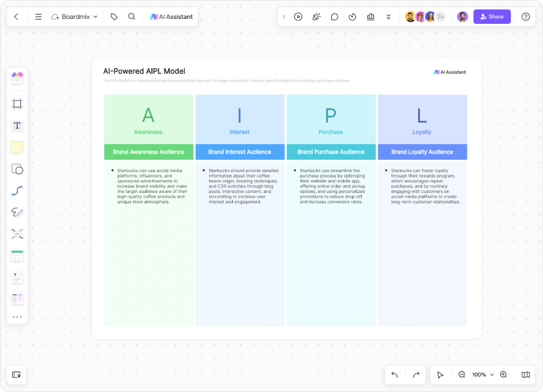The image size is (543, 392).
Task: Go back using the left arrow
Action: coord(16,17)
